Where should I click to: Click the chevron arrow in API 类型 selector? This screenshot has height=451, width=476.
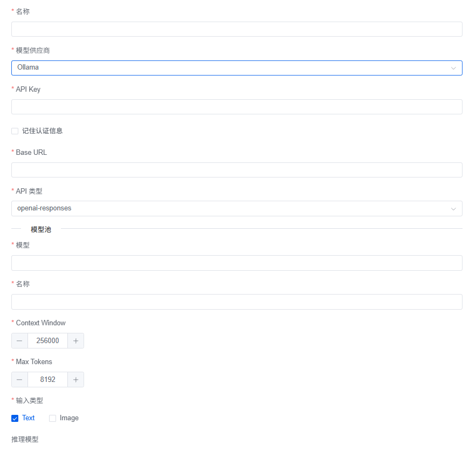453,209
